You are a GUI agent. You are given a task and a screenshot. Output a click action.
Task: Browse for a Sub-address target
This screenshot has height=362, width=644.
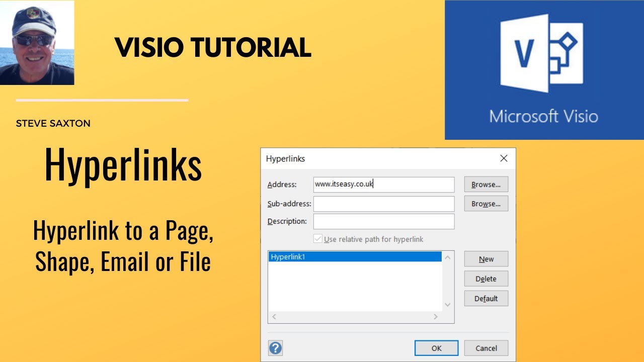[486, 204]
